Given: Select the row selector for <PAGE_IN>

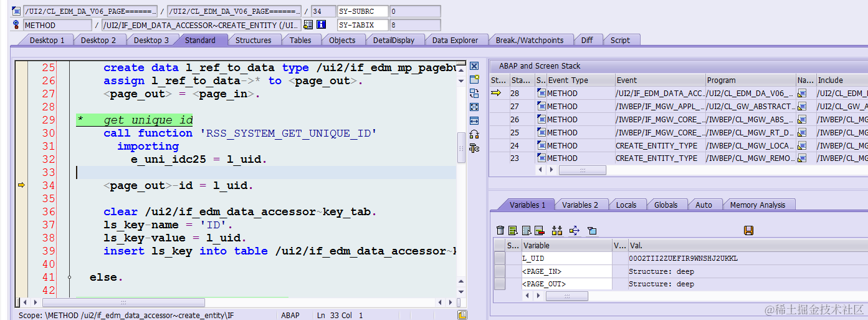Looking at the screenshot, I should click(499, 271).
